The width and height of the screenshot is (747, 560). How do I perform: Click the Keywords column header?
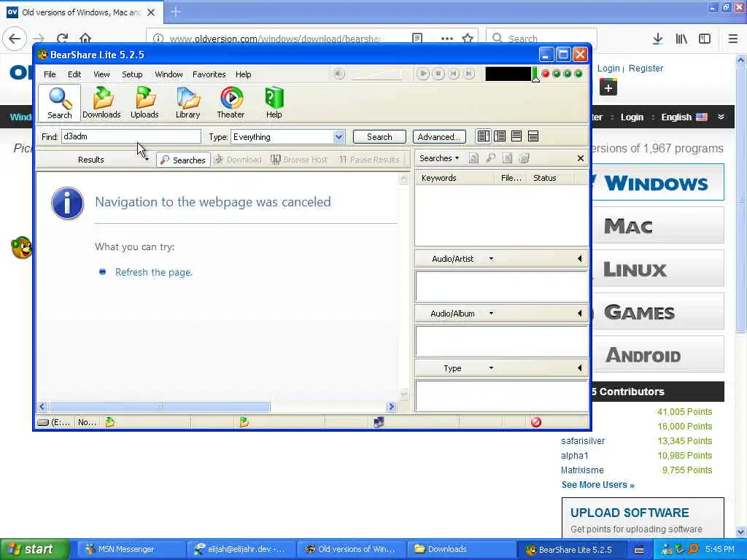pyautogui.click(x=455, y=178)
